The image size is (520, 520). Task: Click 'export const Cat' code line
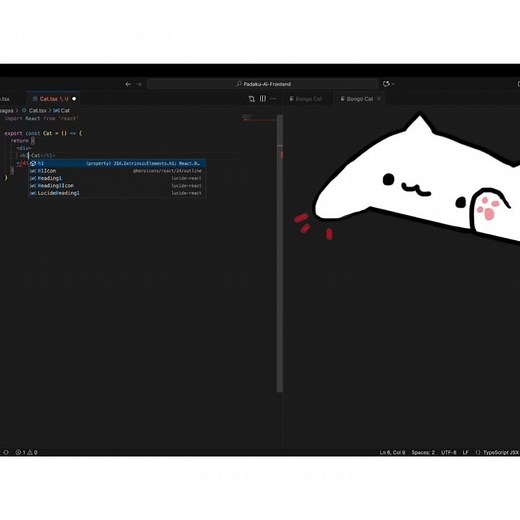[x=43, y=133]
